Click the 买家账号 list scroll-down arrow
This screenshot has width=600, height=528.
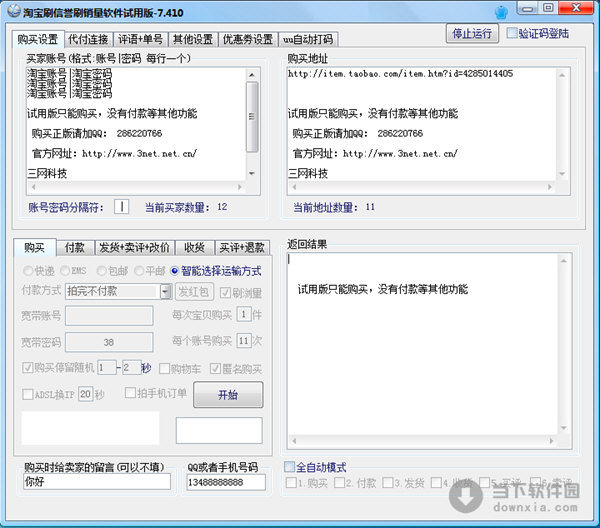pos(252,174)
